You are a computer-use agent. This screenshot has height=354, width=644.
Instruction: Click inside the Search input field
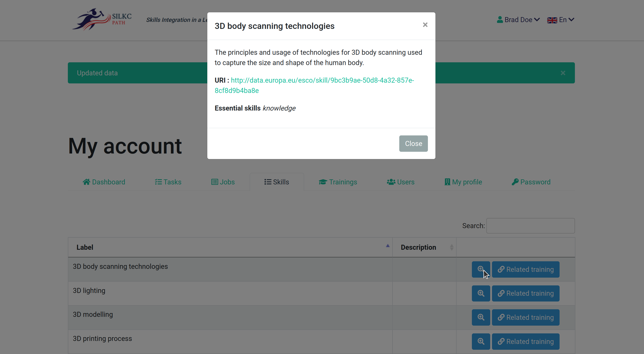tap(530, 225)
